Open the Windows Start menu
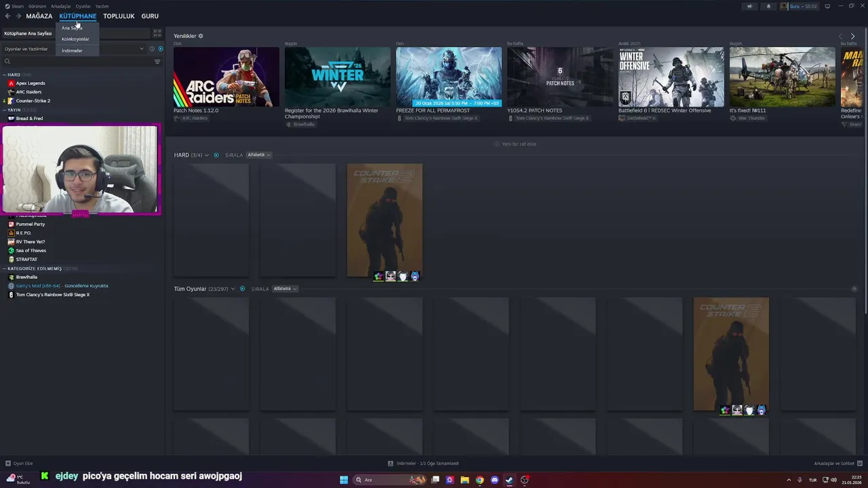The width and height of the screenshot is (868, 488). click(x=344, y=480)
